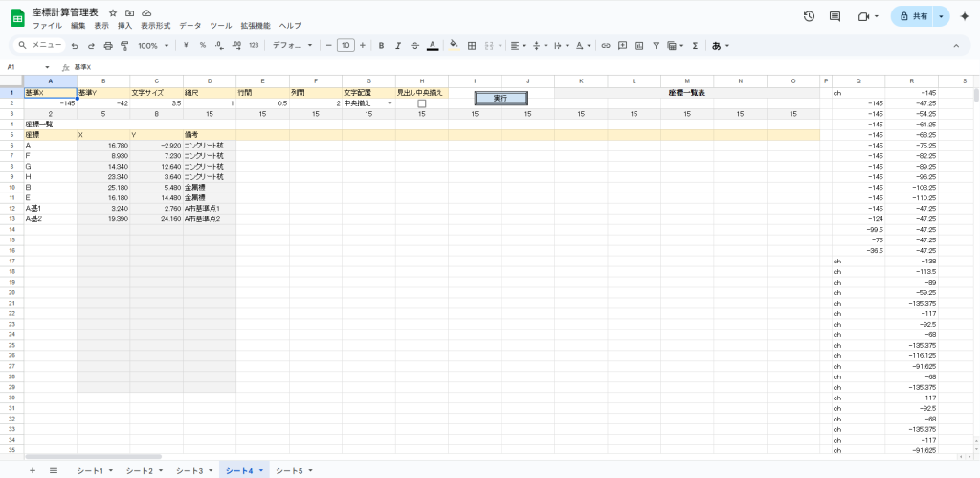
Task: Open comments panel in header
Action: (x=835, y=17)
